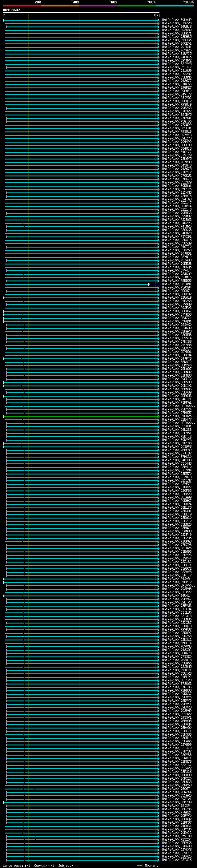197x868 pixels.
Task: Open the UniRef100_Q7XZ20 hit label
Action: click(176, 24)
